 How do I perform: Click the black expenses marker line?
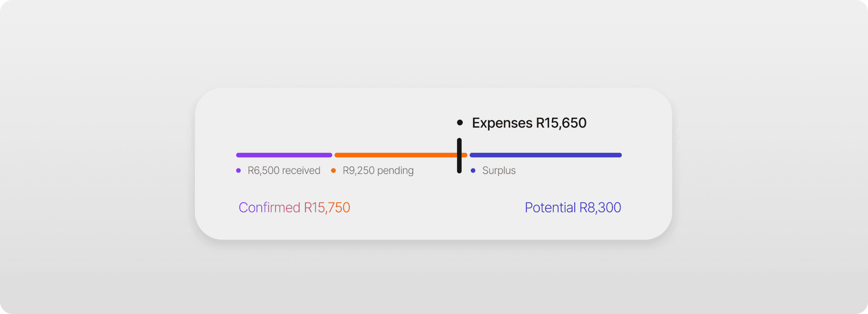click(x=459, y=155)
